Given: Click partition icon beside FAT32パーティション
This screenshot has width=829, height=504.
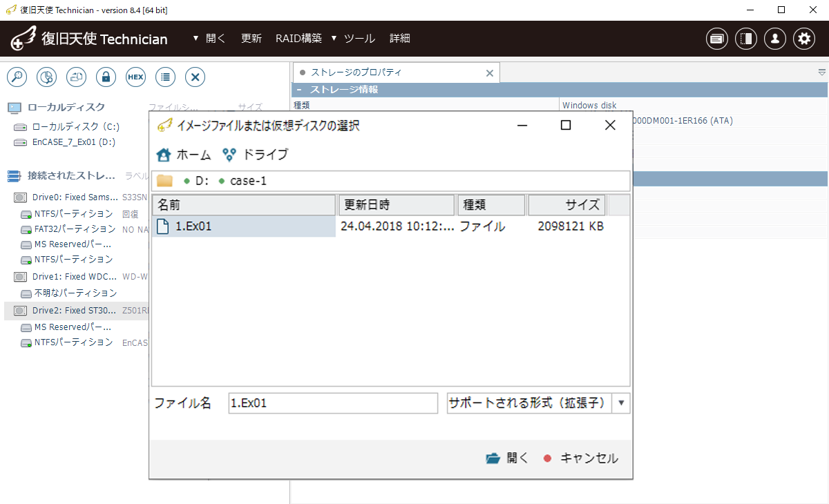Looking at the screenshot, I should pyautogui.click(x=26, y=229).
